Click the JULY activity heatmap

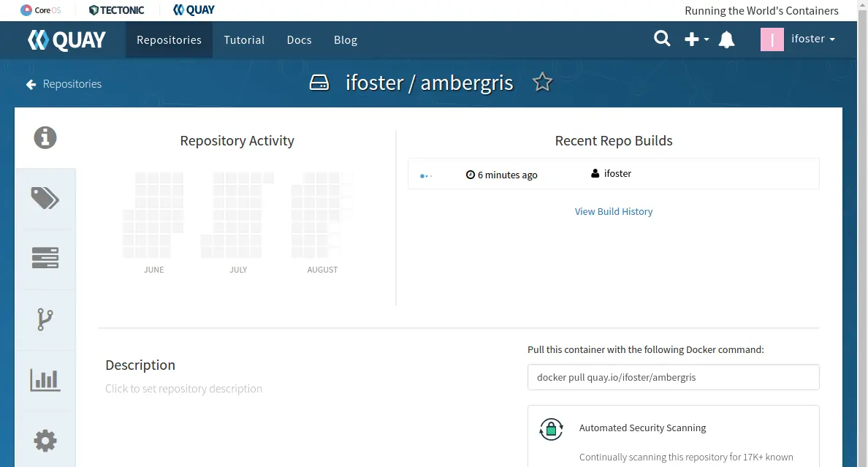pyautogui.click(x=237, y=215)
